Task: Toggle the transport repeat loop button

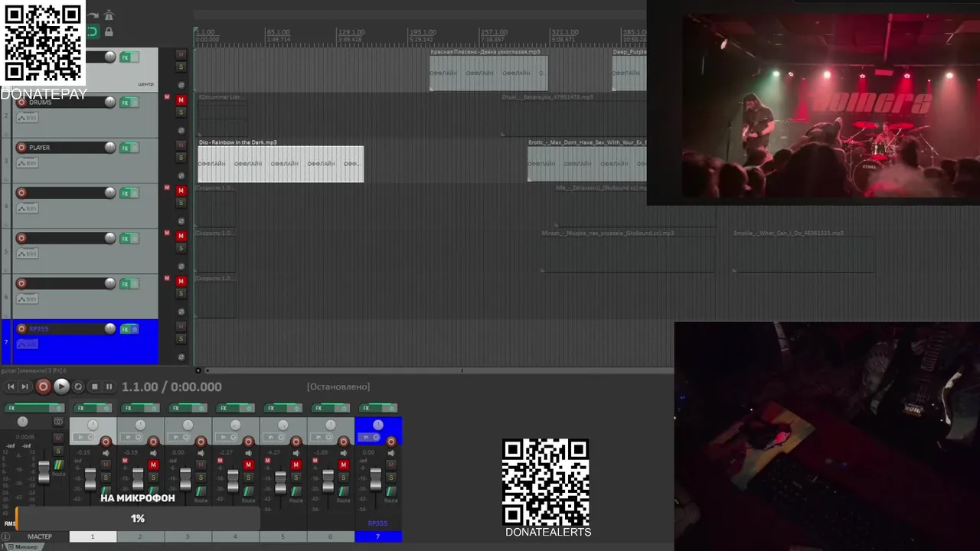Action: tap(78, 387)
